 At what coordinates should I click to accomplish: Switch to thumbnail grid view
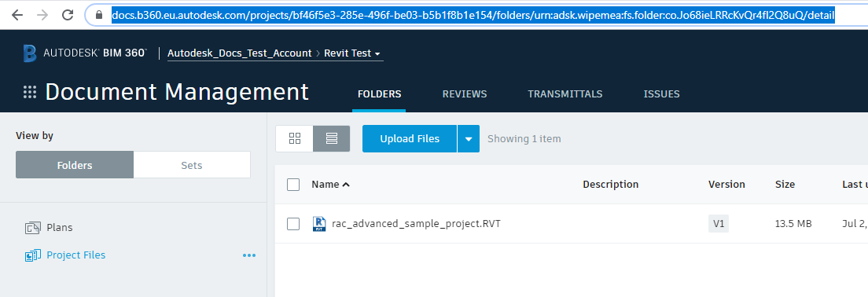click(295, 139)
